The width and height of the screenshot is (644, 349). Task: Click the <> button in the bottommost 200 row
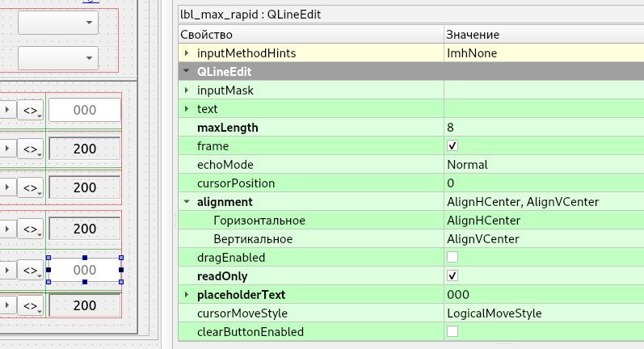(x=31, y=305)
